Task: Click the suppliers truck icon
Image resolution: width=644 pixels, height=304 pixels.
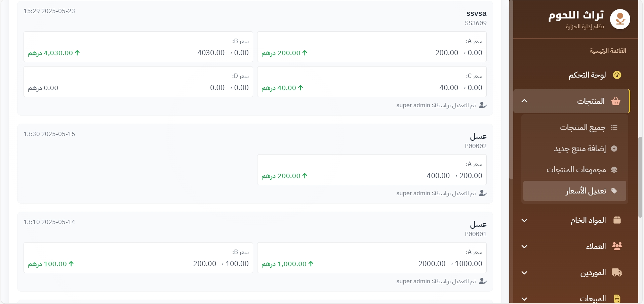Action: (x=617, y=272)
